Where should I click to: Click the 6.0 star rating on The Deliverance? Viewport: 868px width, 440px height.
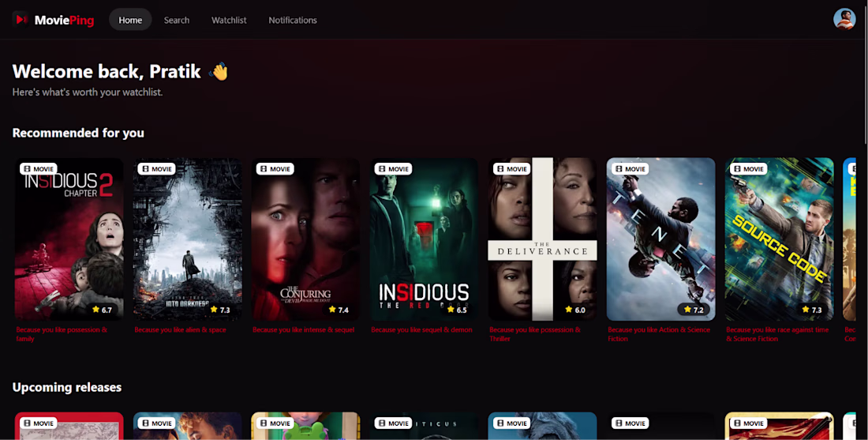[576, 310]
